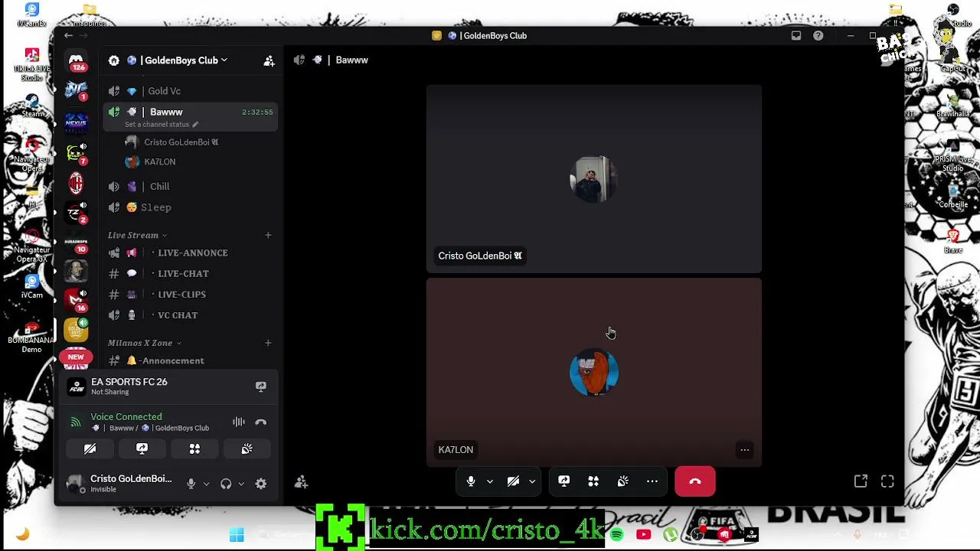The height and width of the screenshot is (551, 980).
Task: Click Voice Connected status text
Action: pos(126,417)
